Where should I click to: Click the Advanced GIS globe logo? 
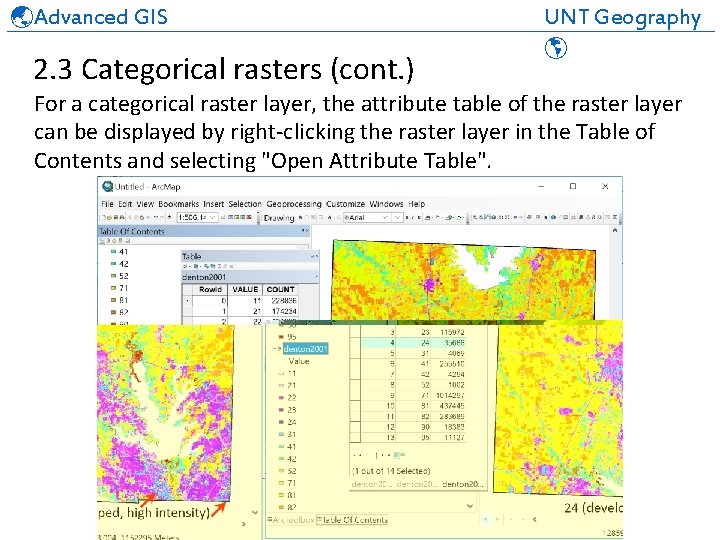(x=22, y=17)
